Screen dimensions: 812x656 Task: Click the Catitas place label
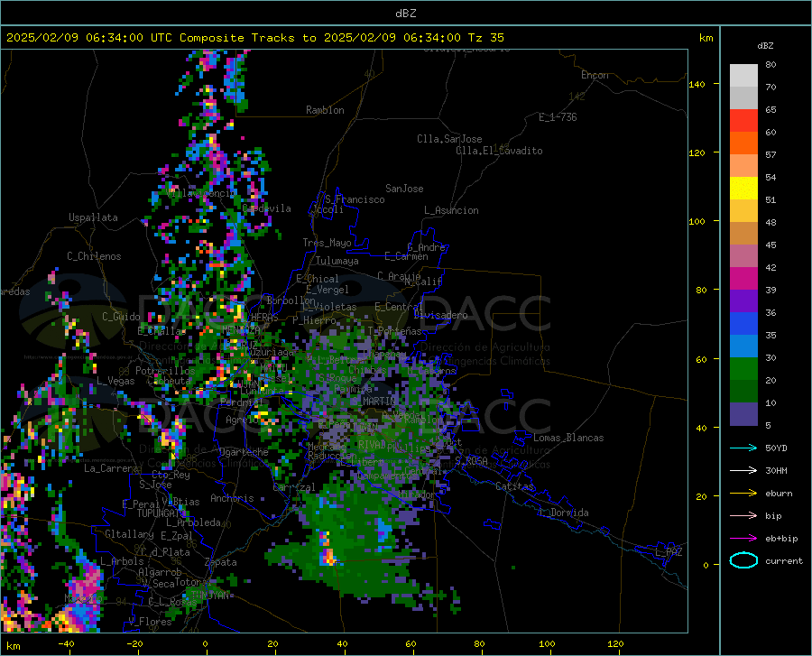click(x=514, y=486)
